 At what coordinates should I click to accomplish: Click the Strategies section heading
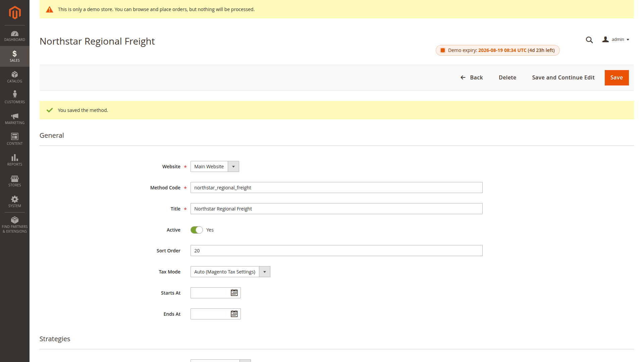[x=55, y=339]
